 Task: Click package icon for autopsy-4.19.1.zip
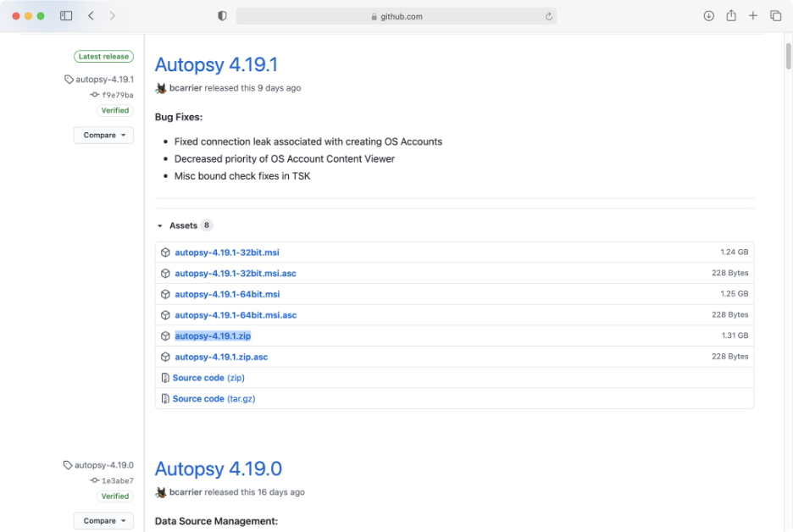coord(165,335)
